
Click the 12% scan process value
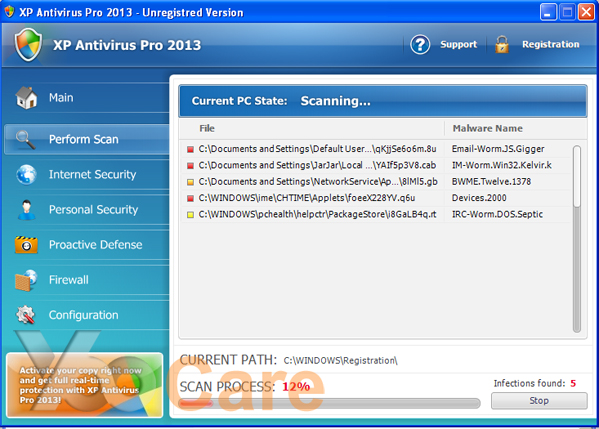click(x=296, y=387)
